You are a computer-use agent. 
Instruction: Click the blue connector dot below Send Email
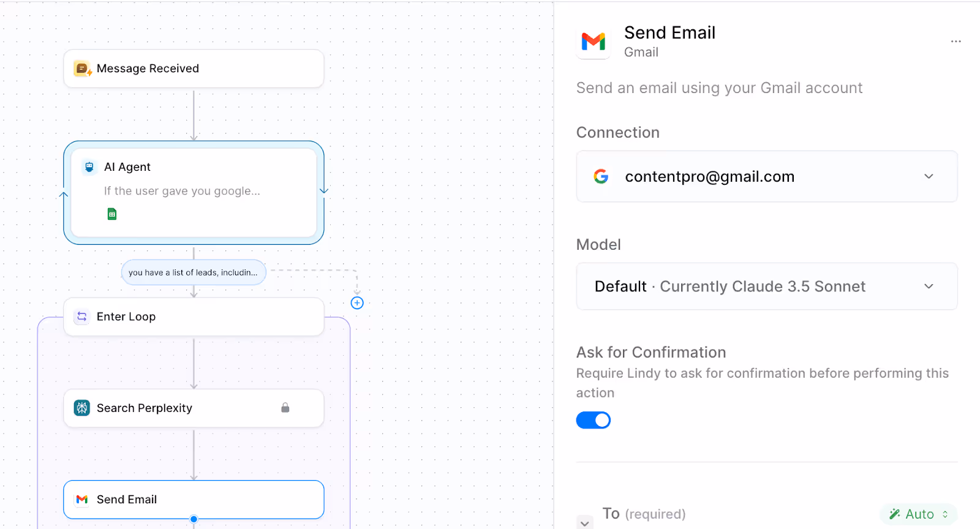coord(194,519)
